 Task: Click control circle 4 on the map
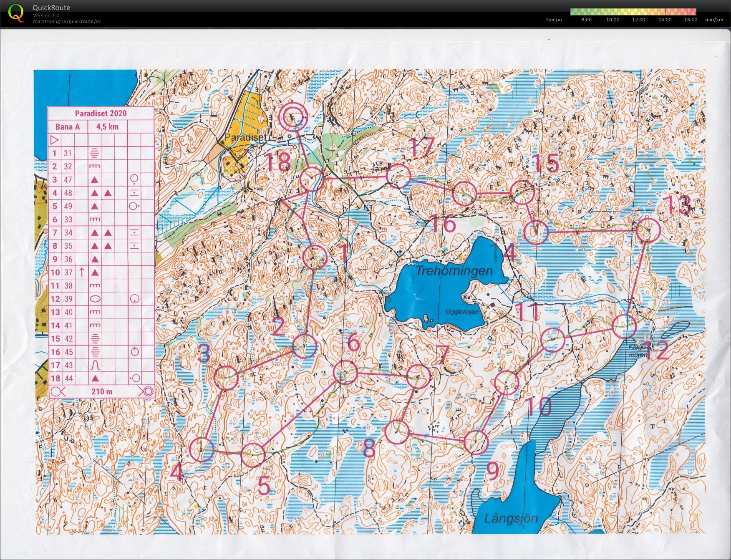click(202, 449)
